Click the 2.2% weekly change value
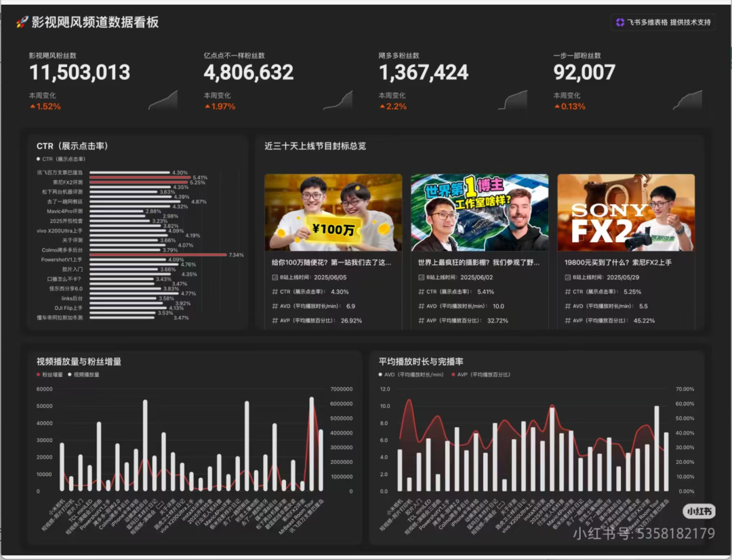Image resolution: width=732 pixels, height=560 pixels. [x=396, y=106]
